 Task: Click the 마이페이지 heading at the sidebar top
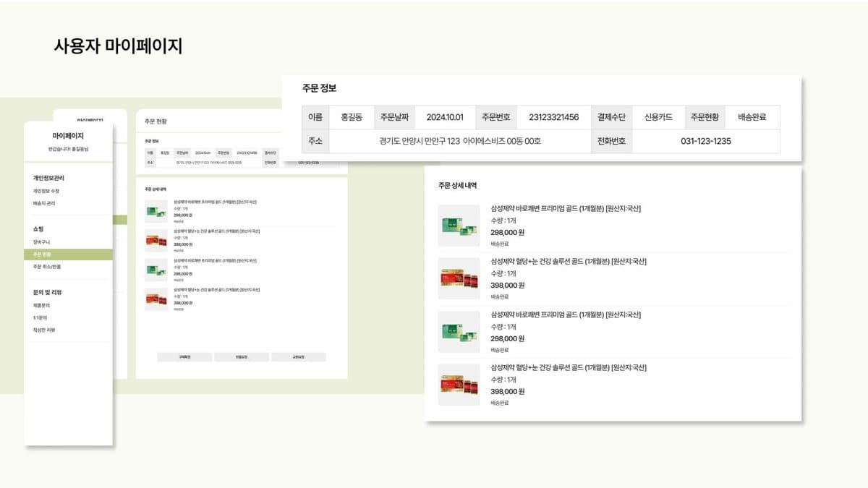[68, 136]
